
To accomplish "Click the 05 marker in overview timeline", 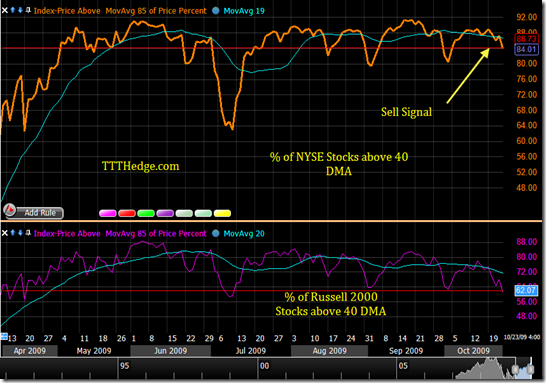I will (403, 366).
